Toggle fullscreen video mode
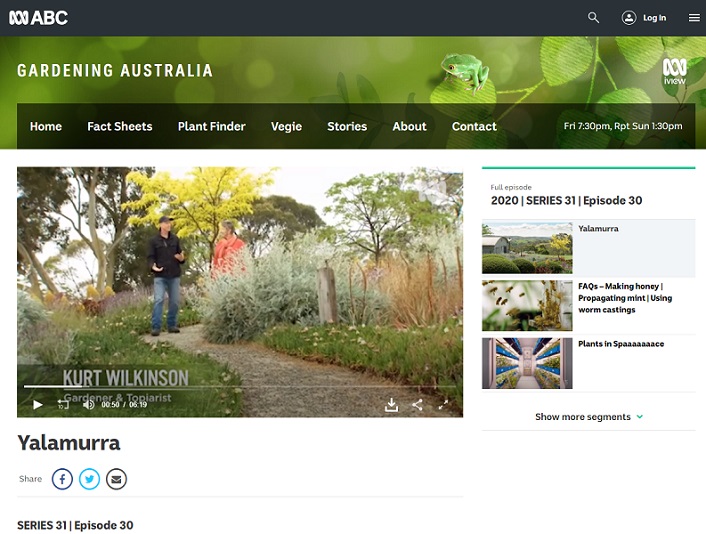This screenshot has width=706, height=534. 443,404
